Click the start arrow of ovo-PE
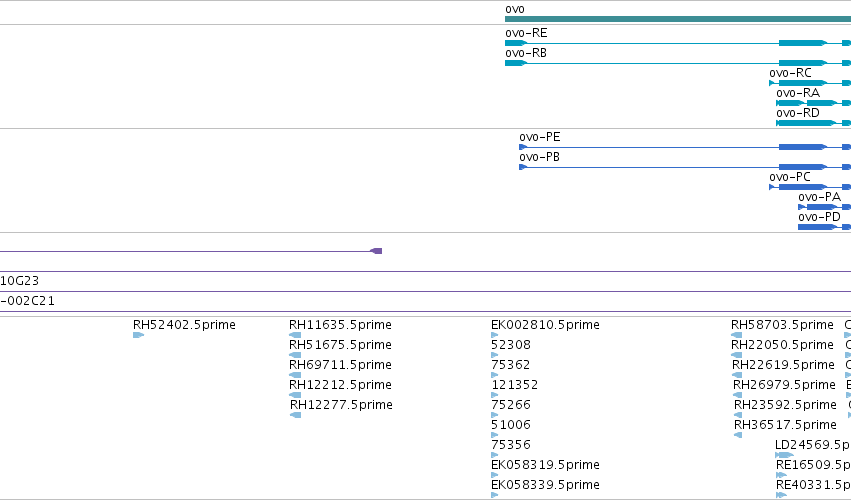This screenshot has width=851, height=500. pyautogui.click(x=523, y=147)
